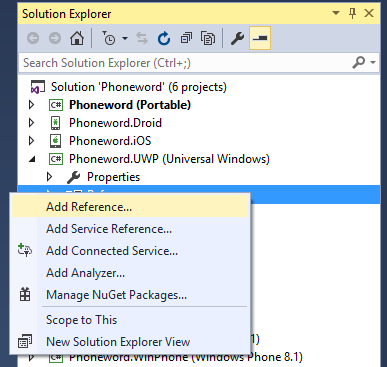Click the Back navigation arrow in the toolbar

coord(33,38)
